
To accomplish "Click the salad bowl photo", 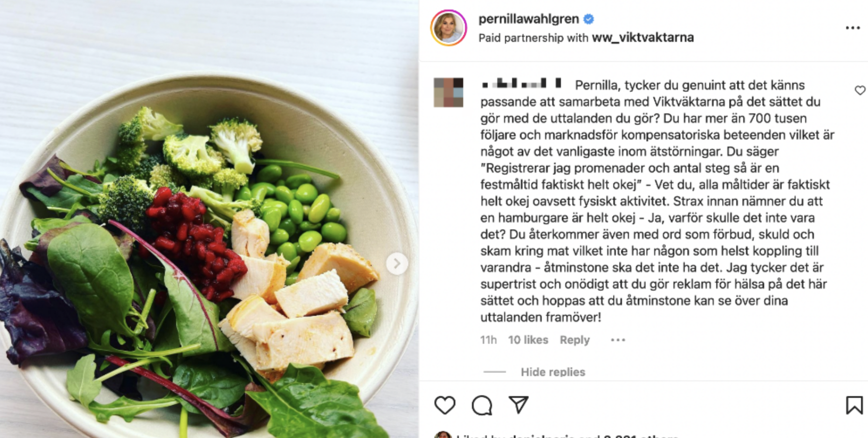I will (209, 219).
